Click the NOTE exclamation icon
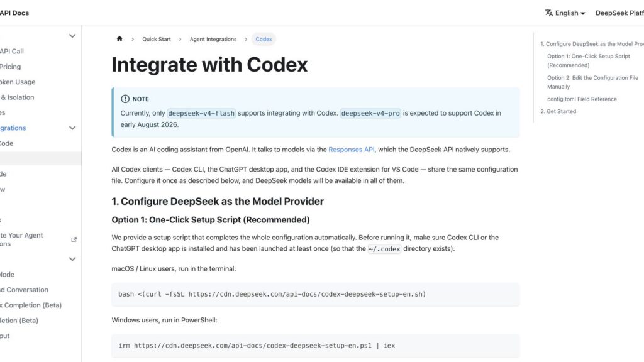644x362 pixels. pyautogui.click(x=125, y=99)
